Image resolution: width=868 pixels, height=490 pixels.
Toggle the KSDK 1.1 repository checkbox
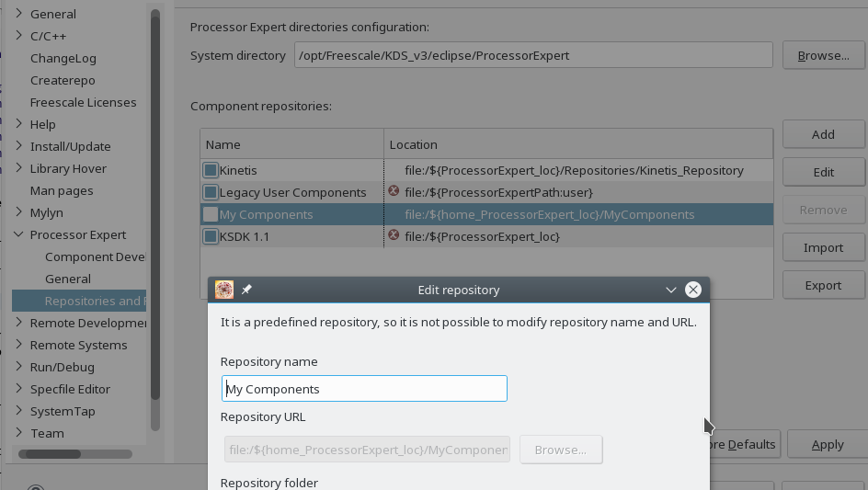point(211,236)
